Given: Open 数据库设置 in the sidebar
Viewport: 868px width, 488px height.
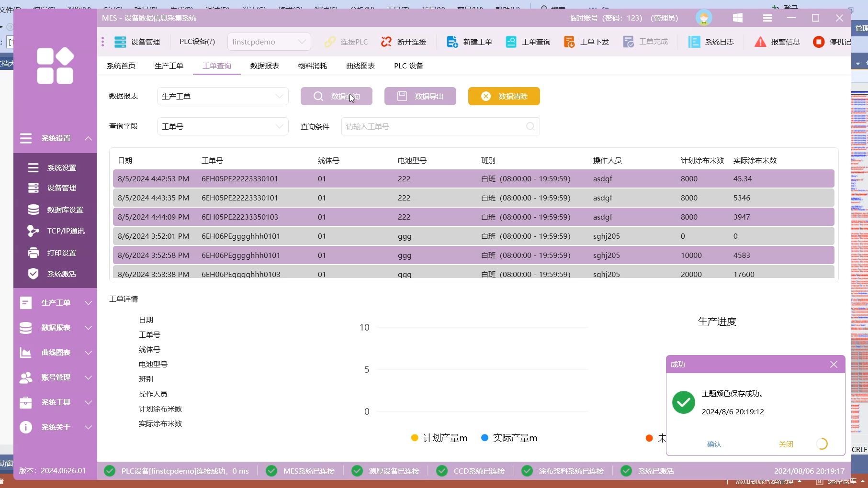Looking at the screenshot, I should [56, 210].
